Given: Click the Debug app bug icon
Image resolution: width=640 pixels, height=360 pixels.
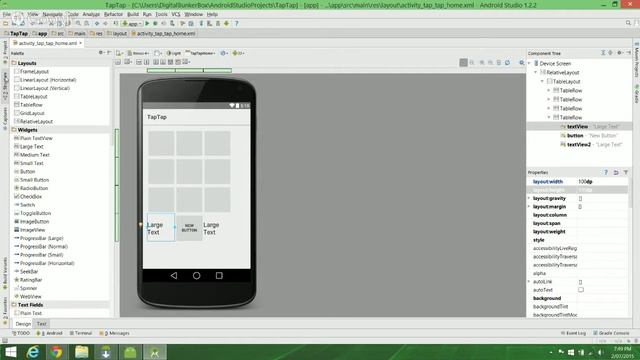Looking at the screenshot, I should pyautogui.click(x=155, y=24).
